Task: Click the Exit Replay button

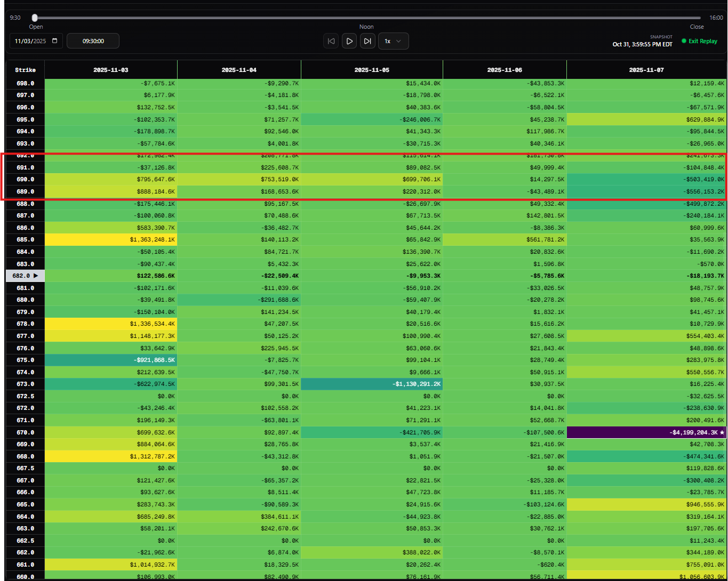Action: (x=699, y=41)
